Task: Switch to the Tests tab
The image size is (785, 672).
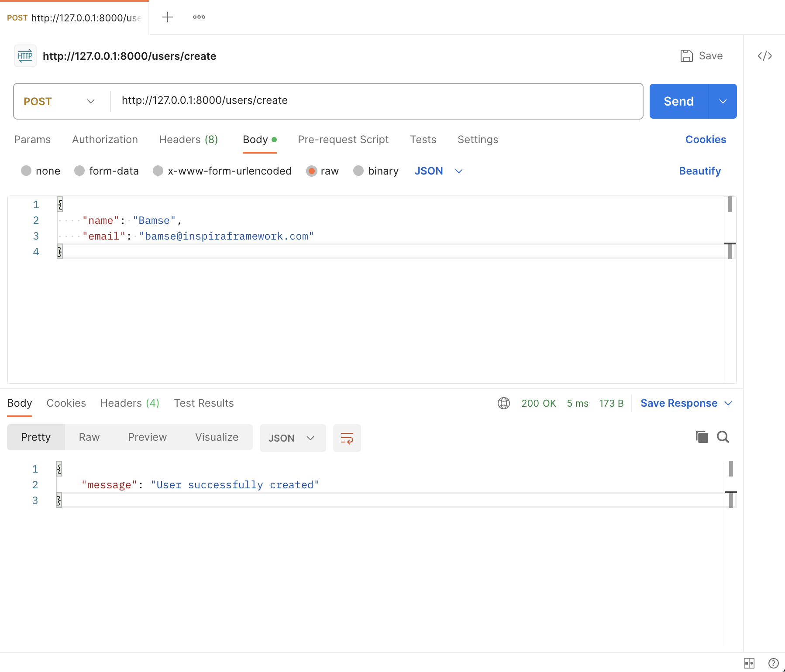Action: (423, 140)
